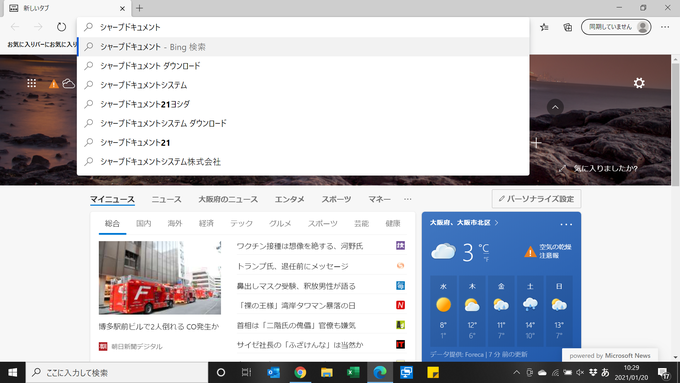Show more news categories via ellipsis
680x383 pixels.
tap(408, 199)
